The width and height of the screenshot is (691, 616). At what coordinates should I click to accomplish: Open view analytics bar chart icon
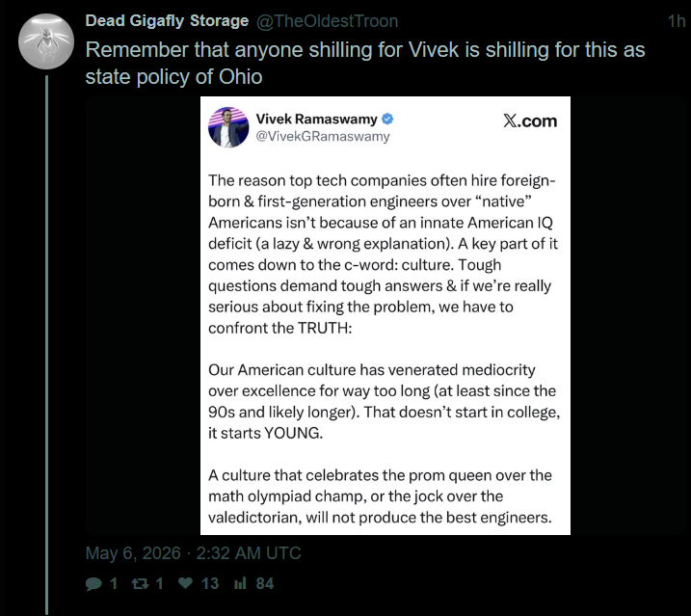240,584
